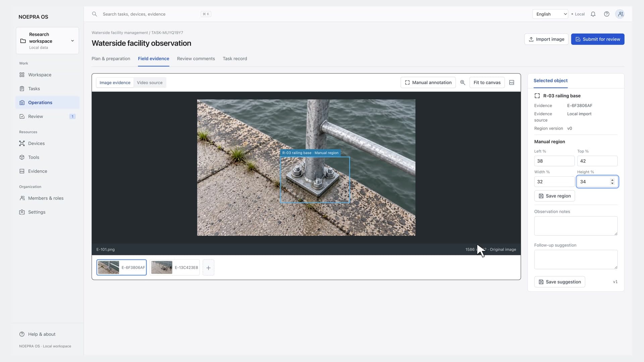
Task: Click Fit to canvas button
Action: (487, 82)
